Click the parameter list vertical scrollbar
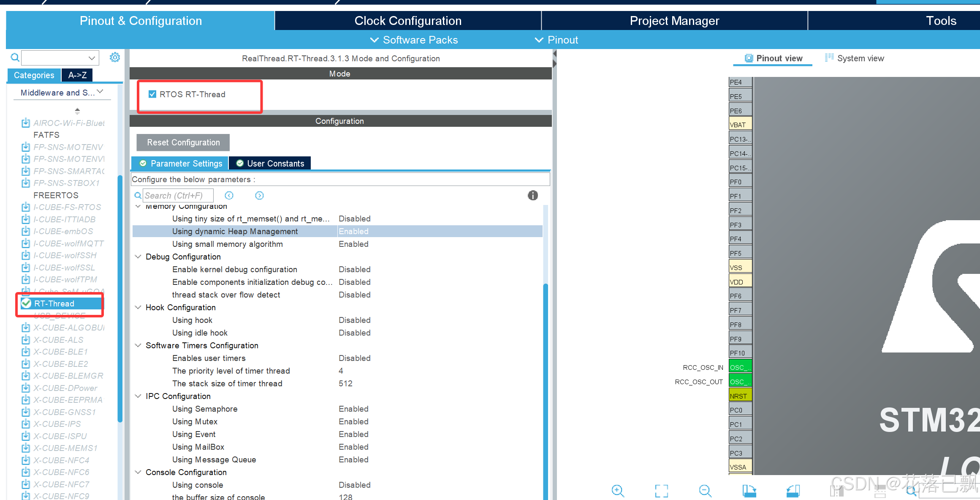This screenshot has height=500, width=980. (545, 380)
